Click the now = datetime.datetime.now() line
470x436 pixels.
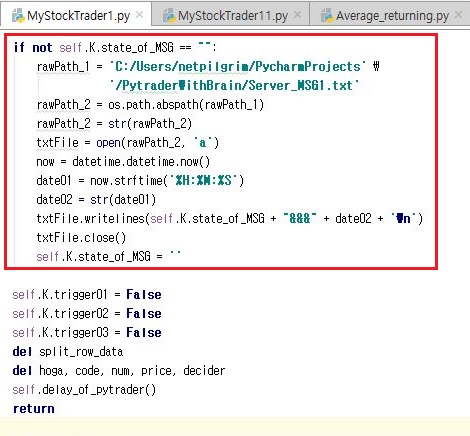[123, 162]
